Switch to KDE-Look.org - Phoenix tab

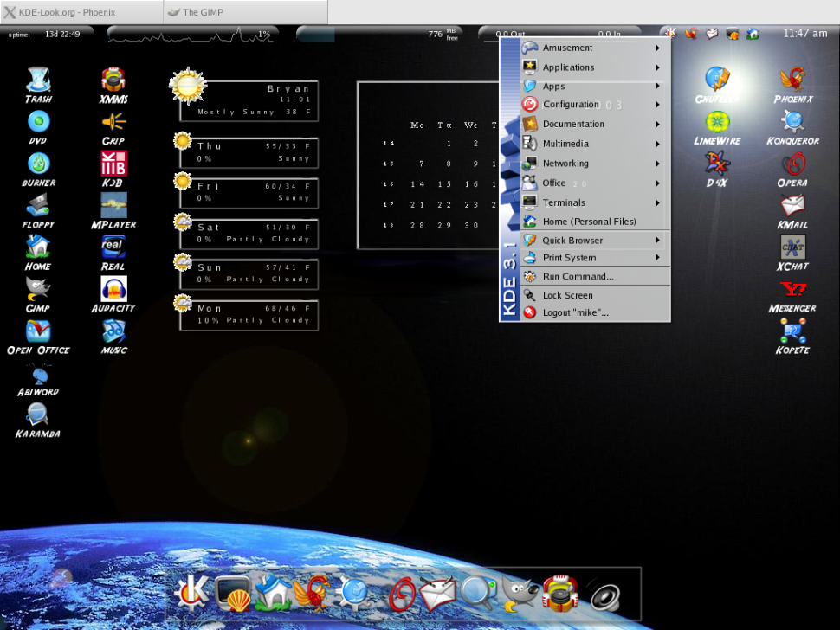tap(82, 12)
